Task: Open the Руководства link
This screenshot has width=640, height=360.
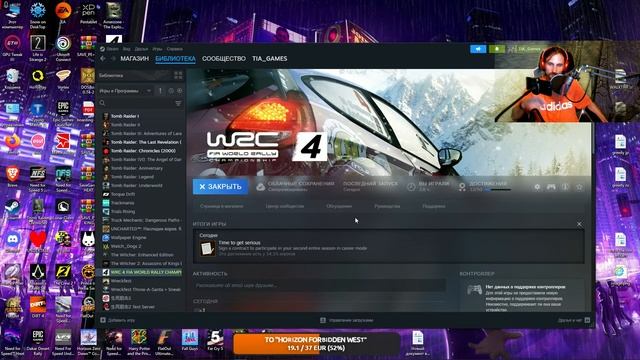Action: [x=387, y=206]
